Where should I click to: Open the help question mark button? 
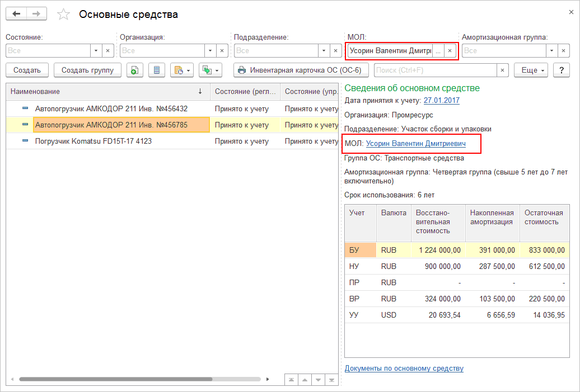pos(562,70)
